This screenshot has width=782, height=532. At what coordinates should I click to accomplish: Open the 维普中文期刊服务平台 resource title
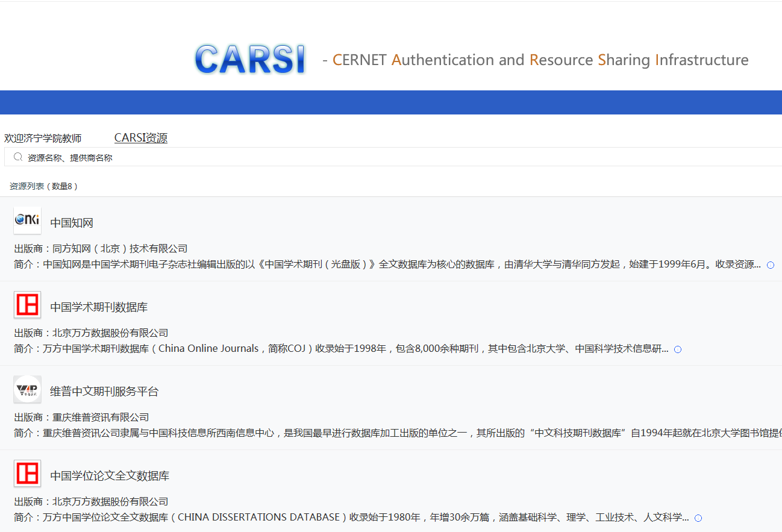pos(104,392)
